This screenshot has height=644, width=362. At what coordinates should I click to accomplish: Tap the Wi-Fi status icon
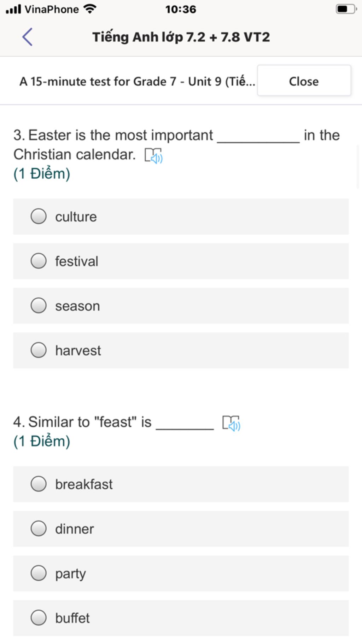click(x=90, y=9)
